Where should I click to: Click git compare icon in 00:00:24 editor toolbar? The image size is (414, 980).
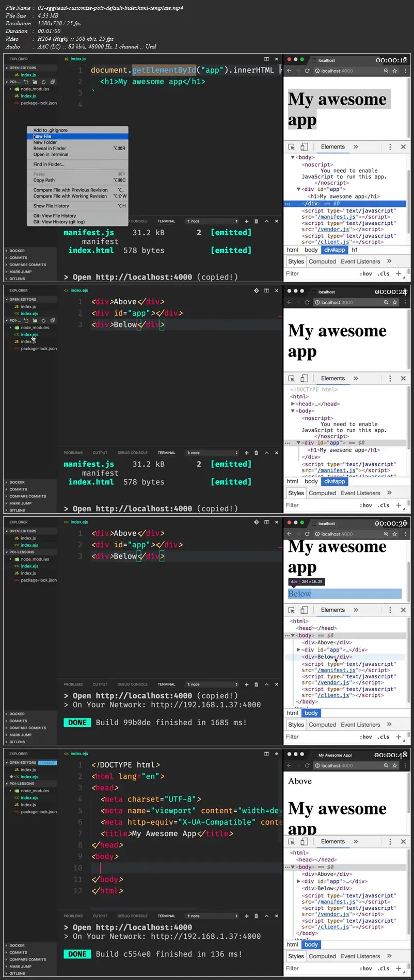coord(257,290)
